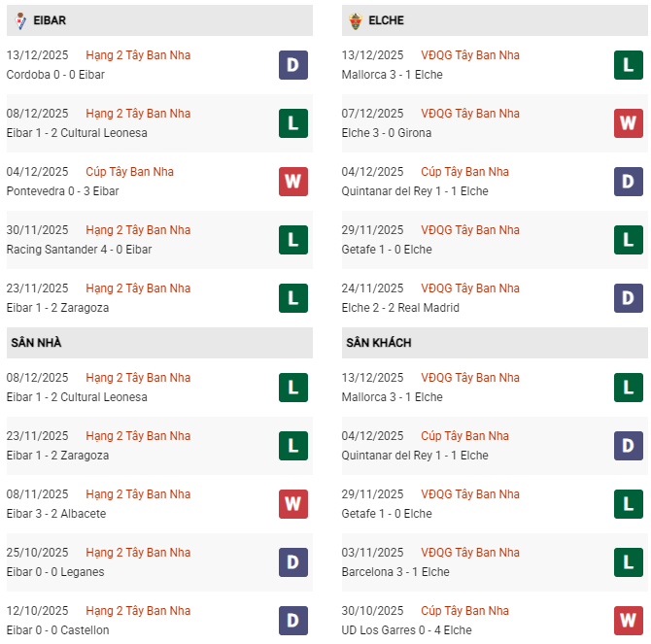Click the Barcelona 3 - 1 Elche result text
The width and height of the screenshot is (651, 644).
395,572
